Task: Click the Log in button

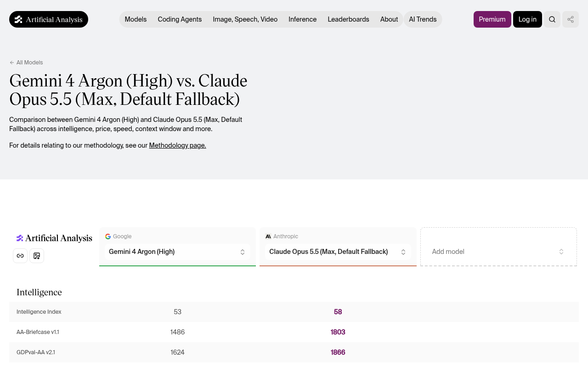Action: click(x=527, y=19)
